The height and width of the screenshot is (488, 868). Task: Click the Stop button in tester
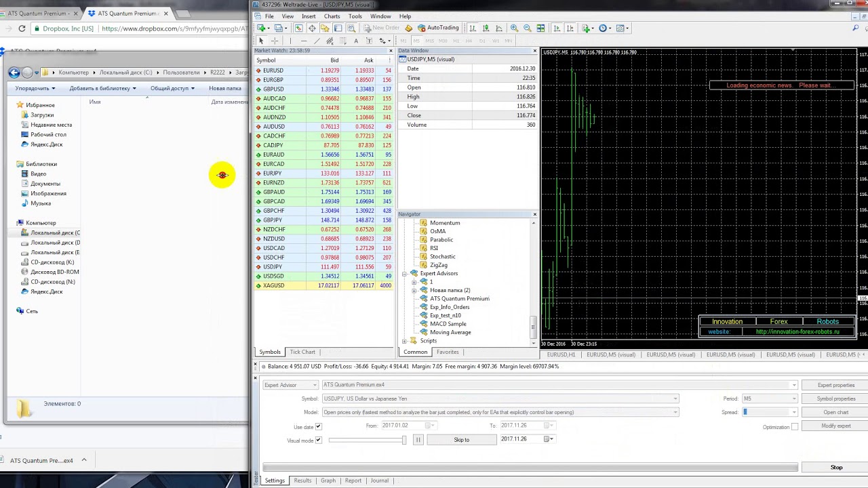(x=836, y=467)
